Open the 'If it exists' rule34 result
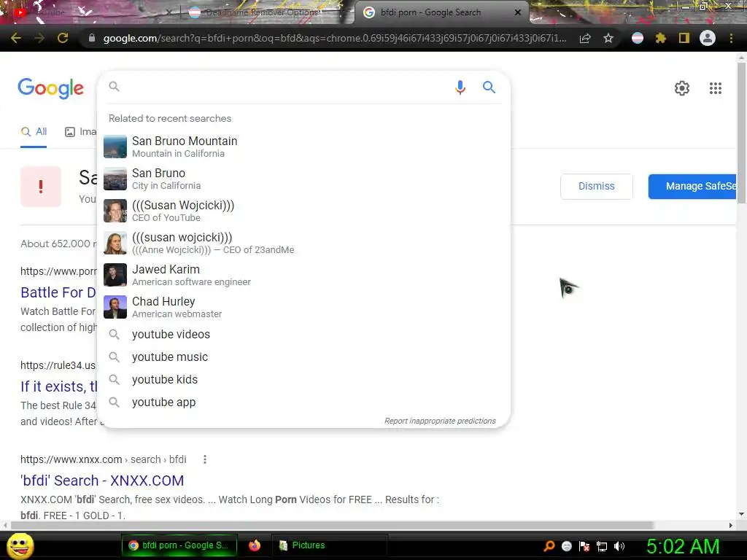Viewport: 747px width, 560px height. (x=58, y=386)
